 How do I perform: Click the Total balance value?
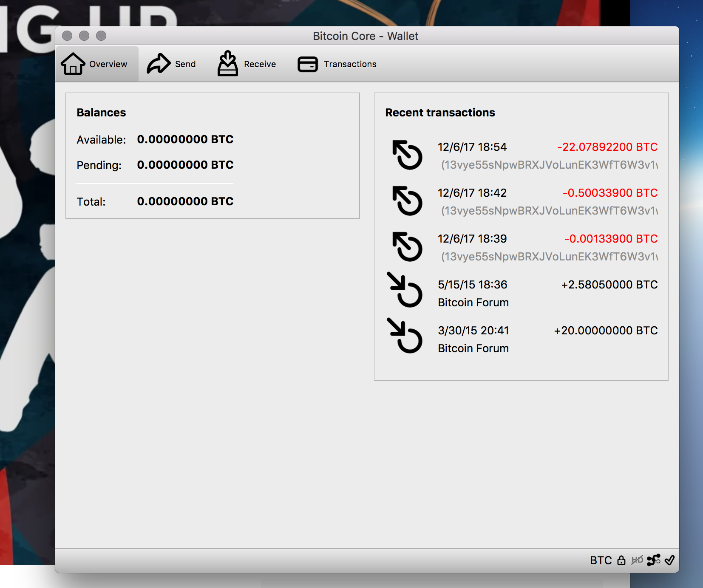click(185, 201)
